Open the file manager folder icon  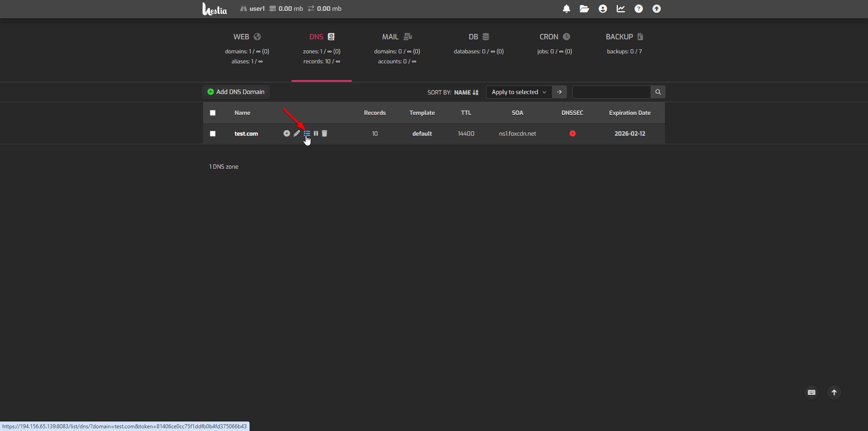(584, 9)
